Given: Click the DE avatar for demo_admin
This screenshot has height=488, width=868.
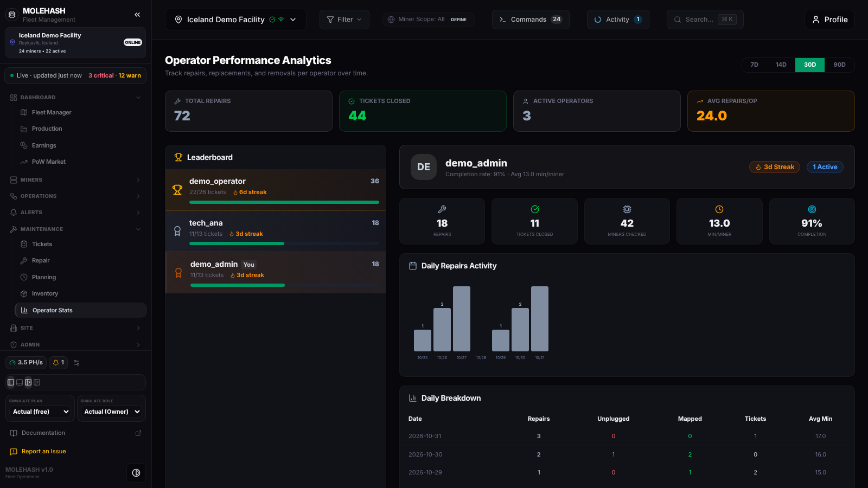Looking at the screenshot, I should 424,167.
